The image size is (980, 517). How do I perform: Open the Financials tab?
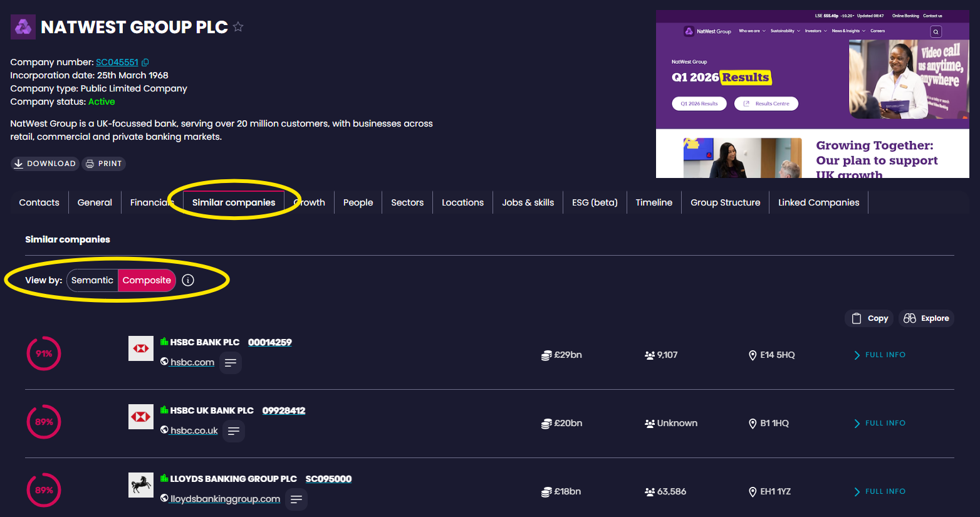[x=152, y=202]
